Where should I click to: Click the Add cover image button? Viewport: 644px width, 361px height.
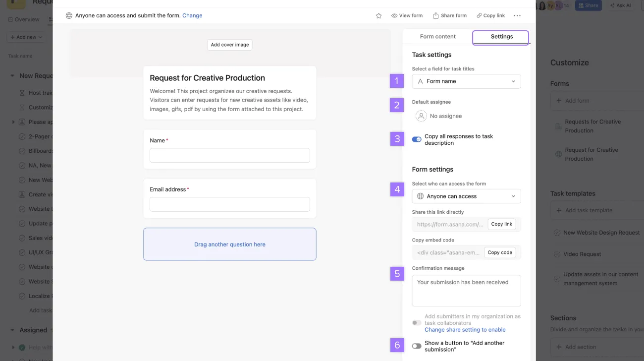(x=230, y=45)
